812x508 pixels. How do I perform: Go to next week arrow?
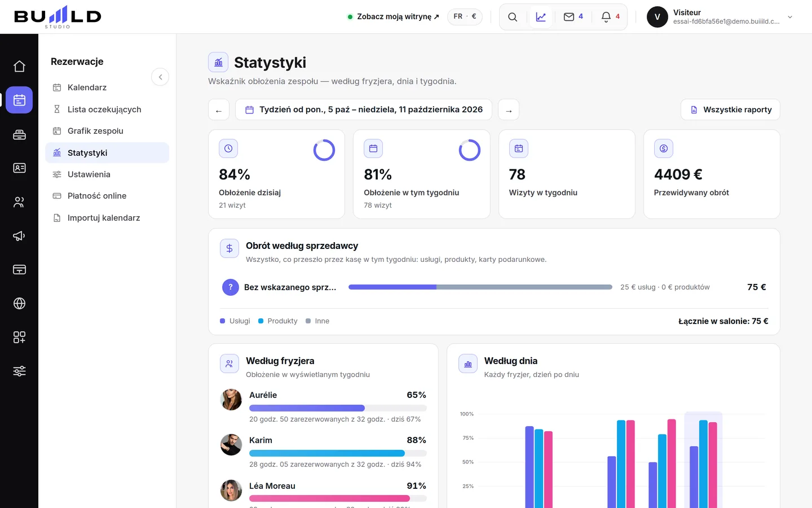(509, 110)
